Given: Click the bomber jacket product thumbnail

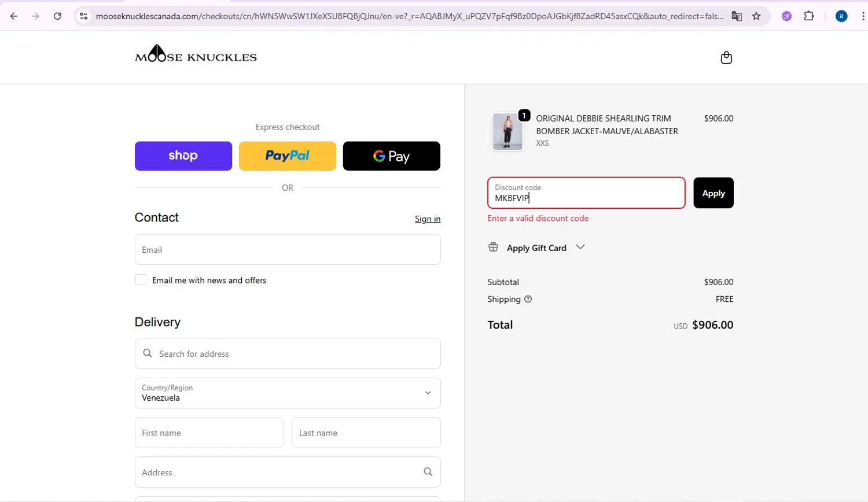Looking at the screenshot, I should click(507, 132).
